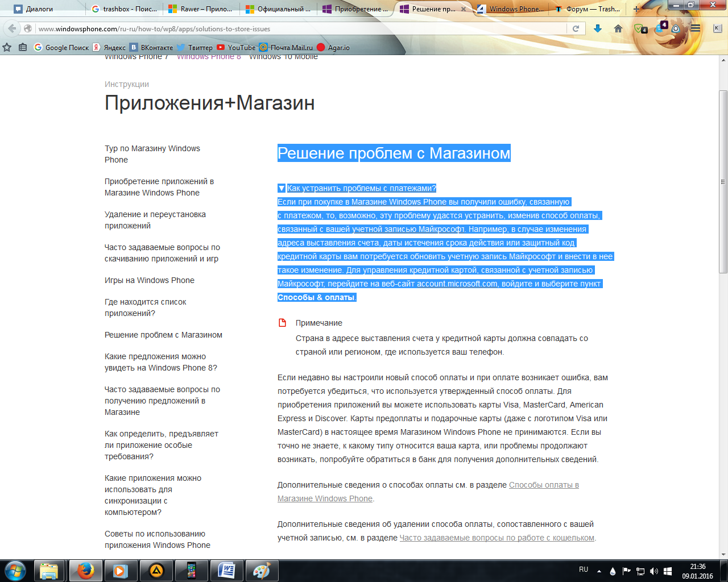Open the Firefox downloads arrow
This screenshot has width=728, height=582.
click(x=598, y=28)
